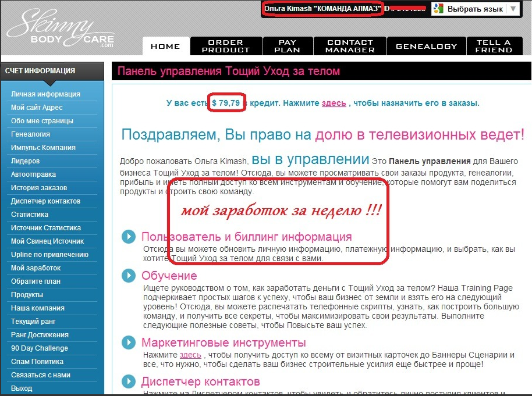532x396 pixels.
Task: Click arrow icon beside Диспетчер контактов heading
Action: 129,381
